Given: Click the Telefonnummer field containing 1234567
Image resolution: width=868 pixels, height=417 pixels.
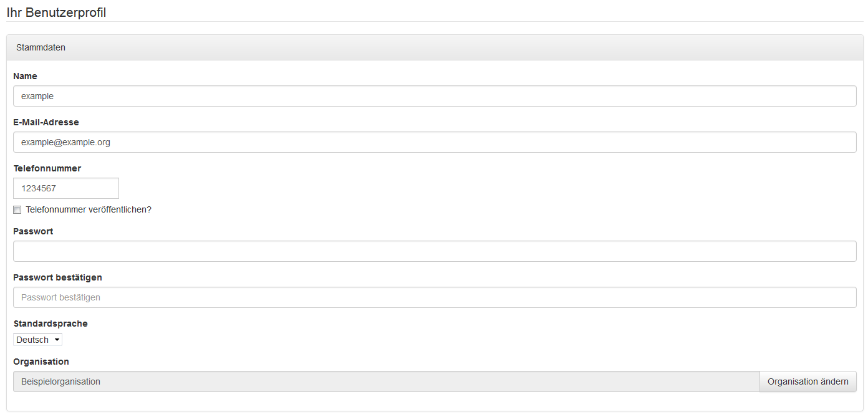Looking at the screenshot, I should [65, 188].
